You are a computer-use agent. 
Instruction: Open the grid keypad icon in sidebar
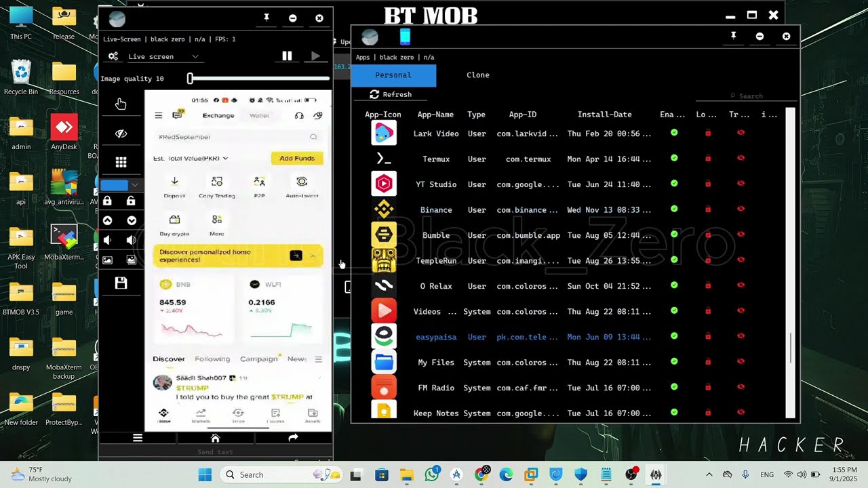coord(121,162)
